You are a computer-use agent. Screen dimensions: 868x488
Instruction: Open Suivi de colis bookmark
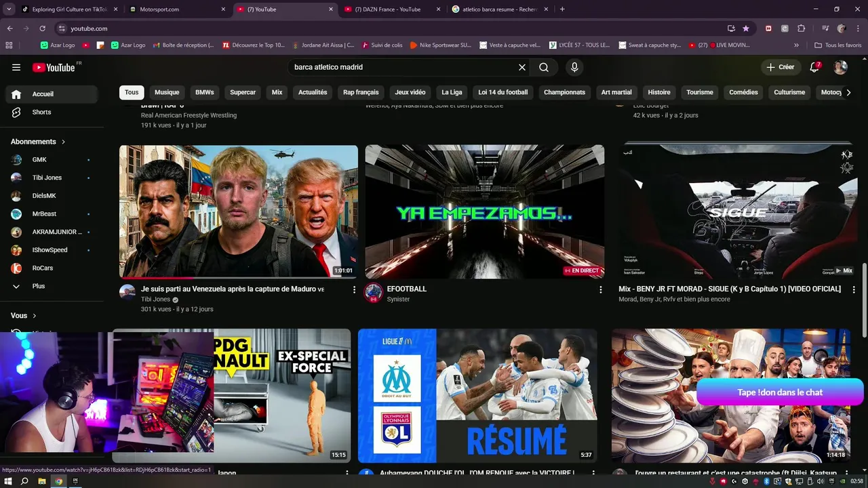pos(382,45)
